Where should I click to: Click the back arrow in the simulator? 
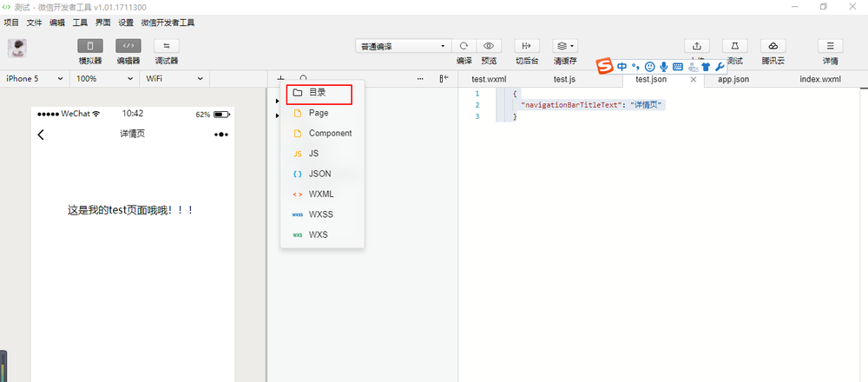click(x=41, y=135)
